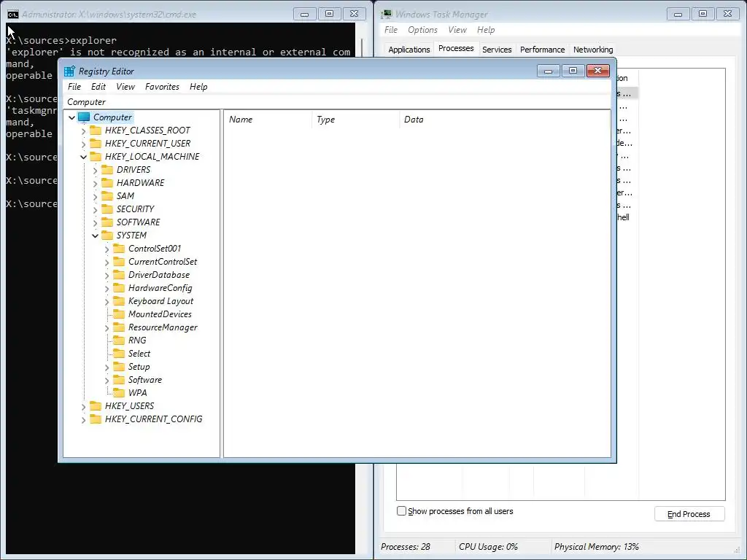This screenshot has height=560, width=747.
Task: Click the ControlSet001 folder icon
Action: (119, 248)
